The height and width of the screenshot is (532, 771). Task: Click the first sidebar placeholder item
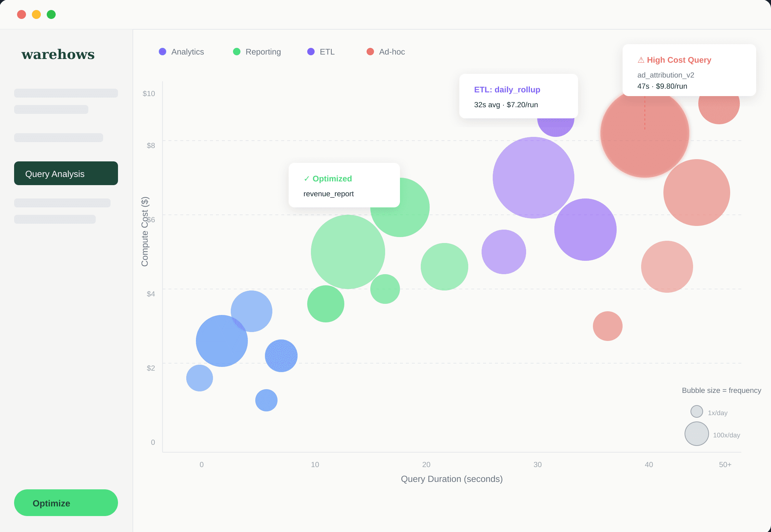point(66,93)
